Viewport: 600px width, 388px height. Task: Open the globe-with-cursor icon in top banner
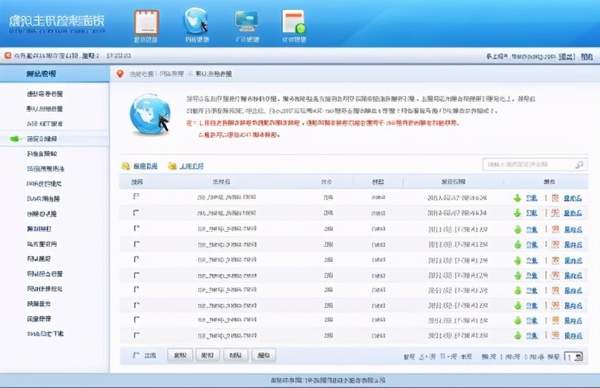[196, 21]
